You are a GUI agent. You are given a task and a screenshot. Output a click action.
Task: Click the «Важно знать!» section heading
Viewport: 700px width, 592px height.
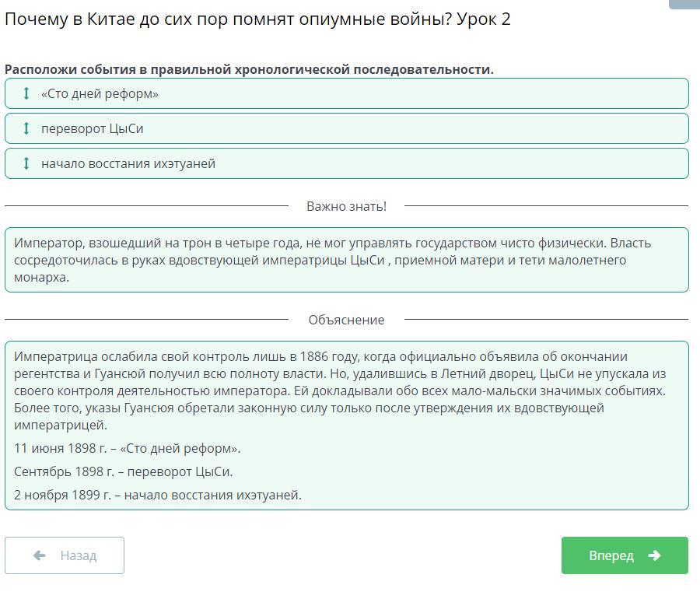(x=346, y=206)
